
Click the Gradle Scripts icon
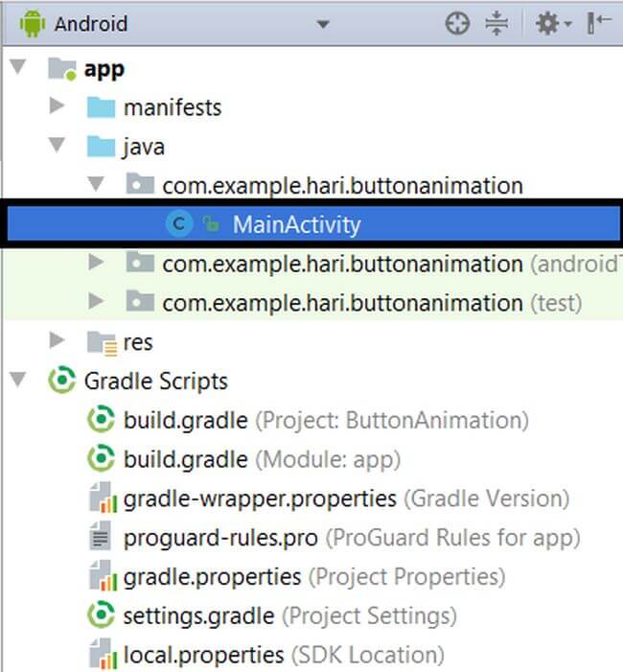click(x=61, y=381)
